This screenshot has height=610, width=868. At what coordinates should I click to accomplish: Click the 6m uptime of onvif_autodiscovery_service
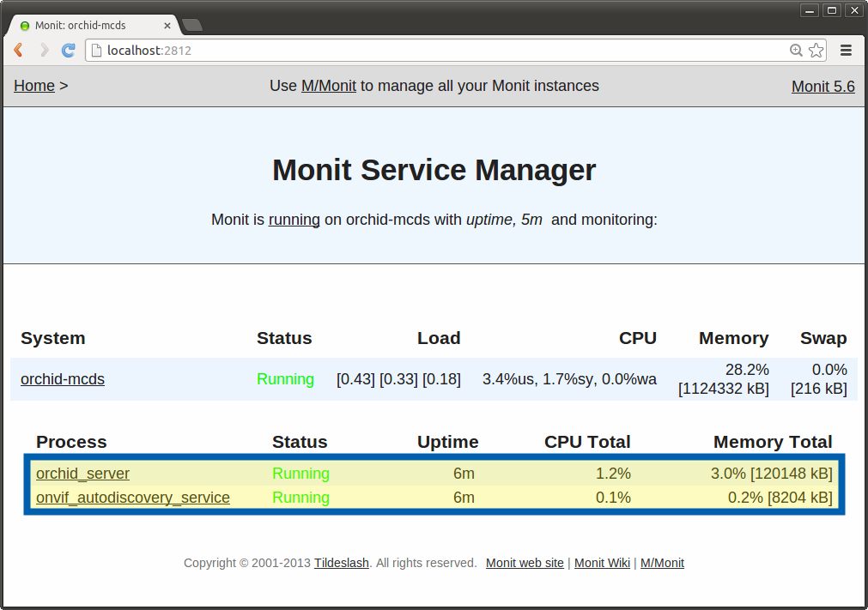[x=464, y=498]
